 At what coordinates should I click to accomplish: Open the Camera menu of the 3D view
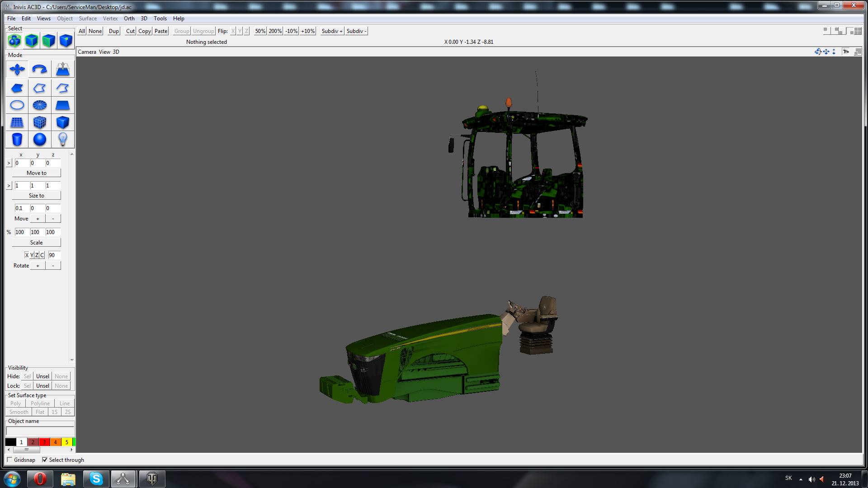point(87,52)
